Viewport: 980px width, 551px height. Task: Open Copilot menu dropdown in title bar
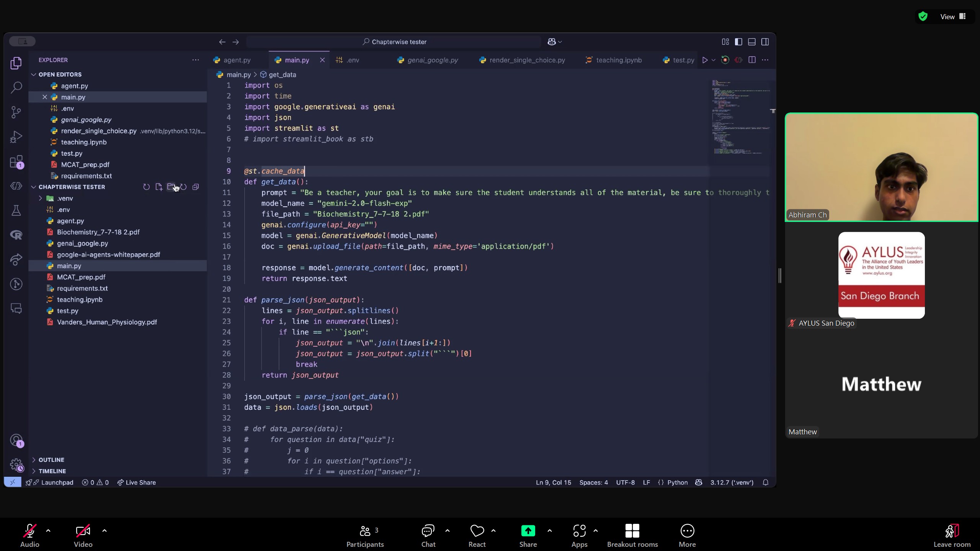click(x=560, y=42)
